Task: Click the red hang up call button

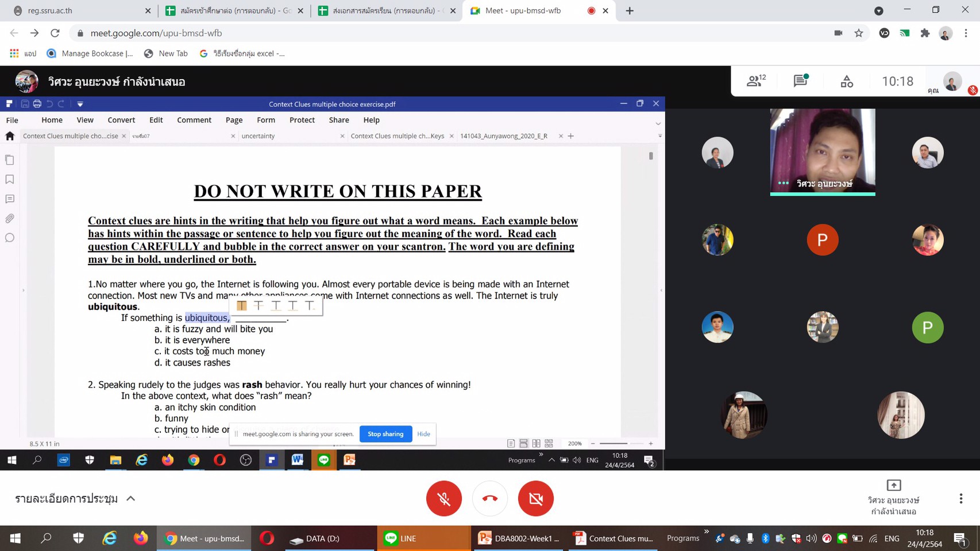Action: [x=489, y=498]
